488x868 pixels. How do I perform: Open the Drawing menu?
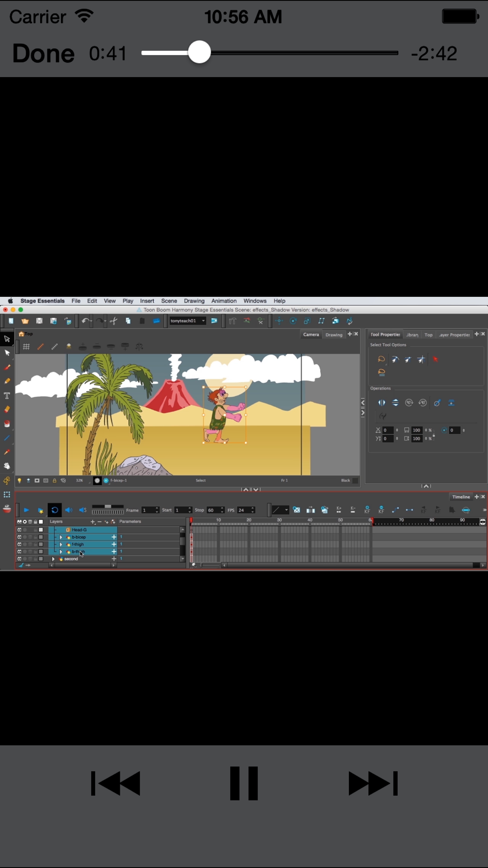pyautogui.click(x=194, y=301)
